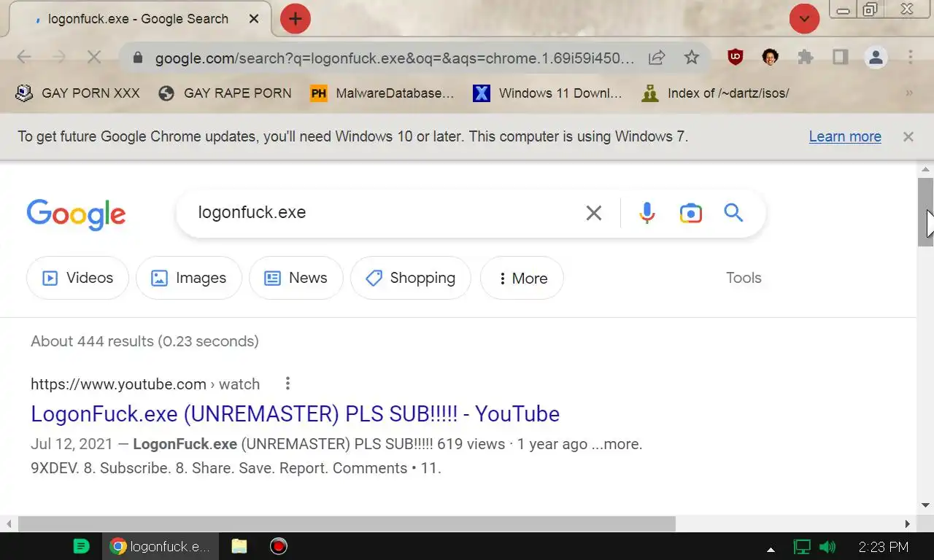The image size is (934, 560).
Task: Open the Extensions puzzle menu
Action: click(805, 58)
